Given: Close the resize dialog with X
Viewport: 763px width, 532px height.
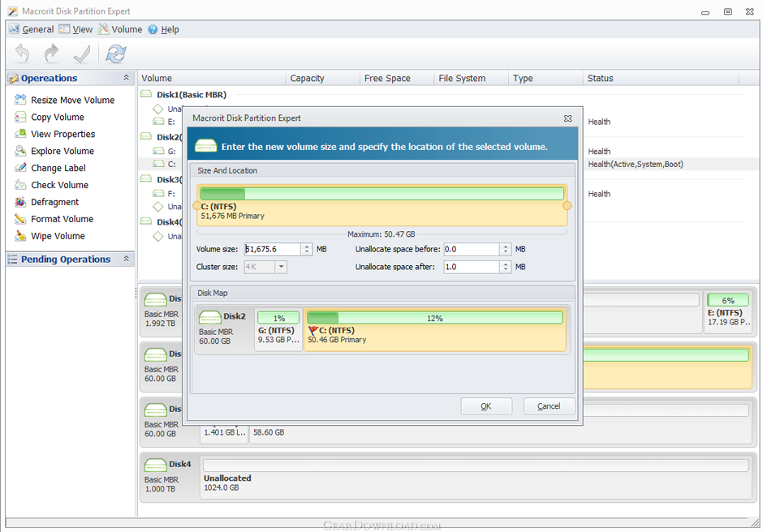Looking at the screenshot, I should click(x=568, y=118).
